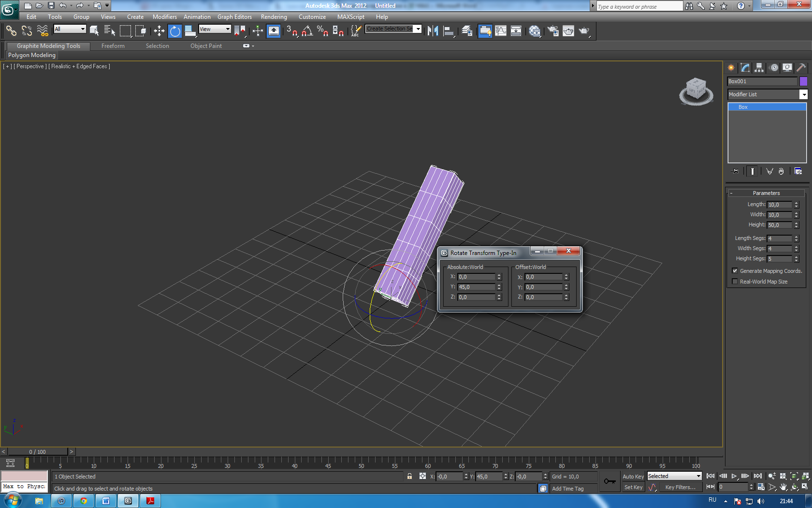Click the Set Key button

(633, 487)
